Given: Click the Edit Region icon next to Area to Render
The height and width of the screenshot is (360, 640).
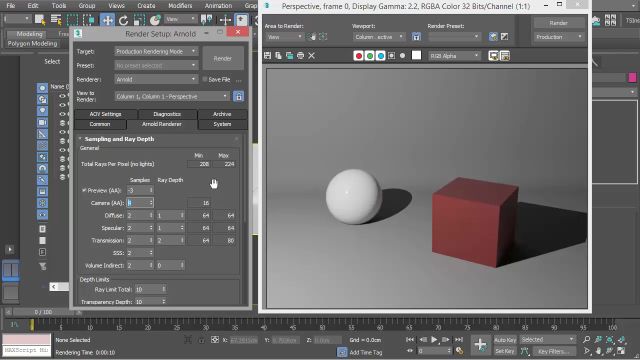Looking at the screenshot, I should click(x=313, y=37).
